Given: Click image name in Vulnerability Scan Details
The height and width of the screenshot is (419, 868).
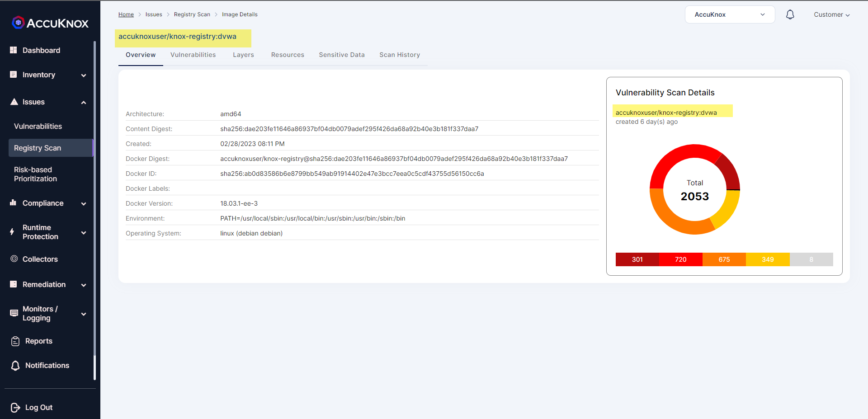Looking at the screenshot, I should 666,113.
